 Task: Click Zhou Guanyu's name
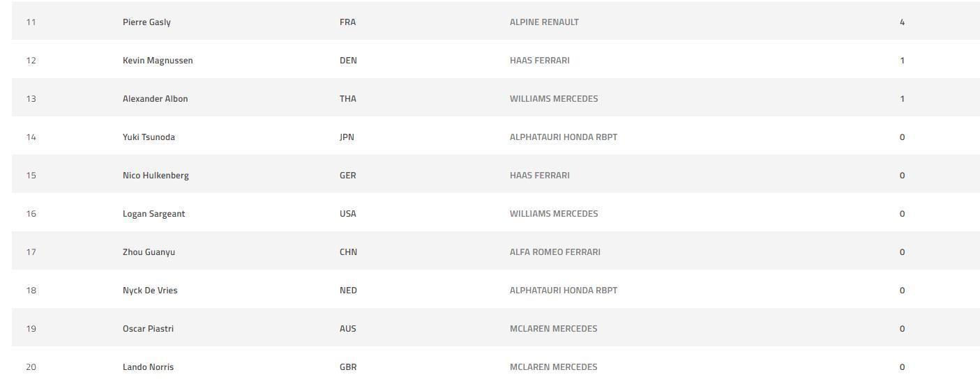149,252
